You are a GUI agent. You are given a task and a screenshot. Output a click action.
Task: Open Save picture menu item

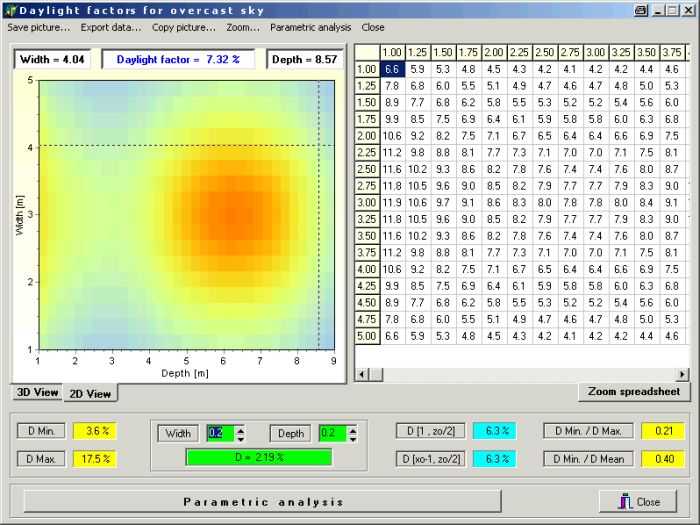point(39,28)
